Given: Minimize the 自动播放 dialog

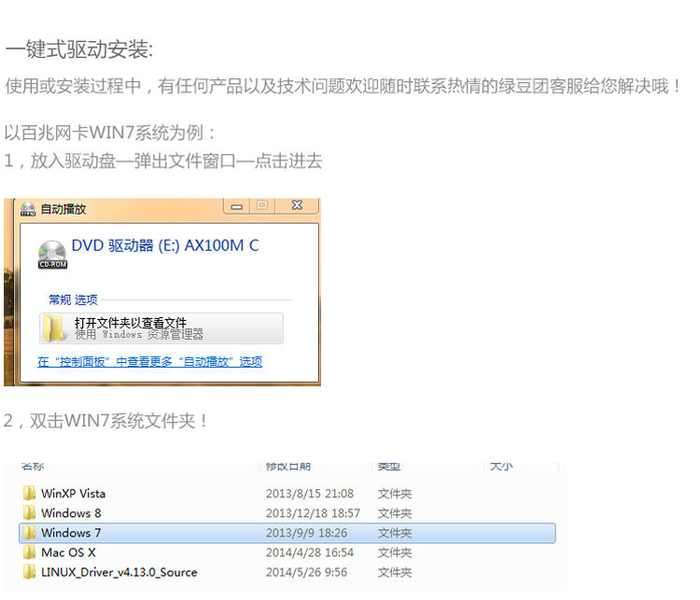Looking at the screenshot, I should click(239, 205).
